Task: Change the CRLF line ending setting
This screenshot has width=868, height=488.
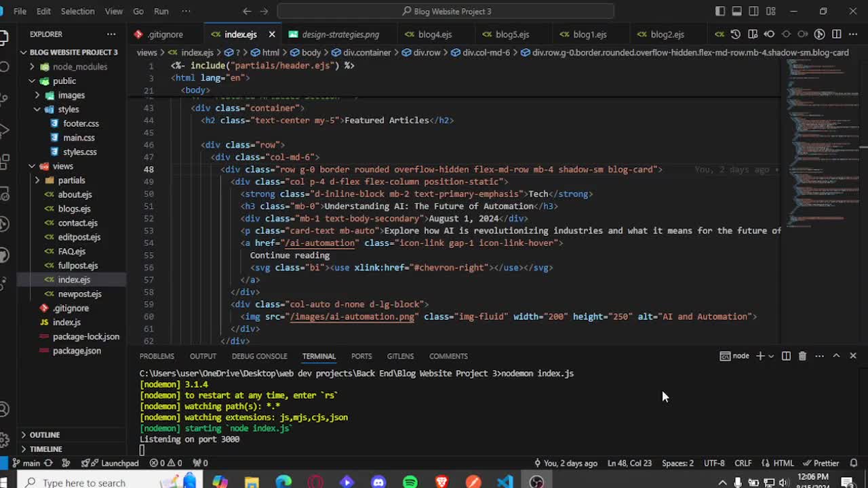Action: (743, 463)
